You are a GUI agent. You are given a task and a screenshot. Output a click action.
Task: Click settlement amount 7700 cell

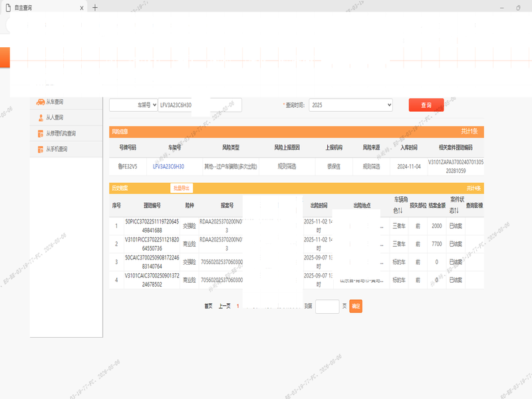[x=437, y=244]
